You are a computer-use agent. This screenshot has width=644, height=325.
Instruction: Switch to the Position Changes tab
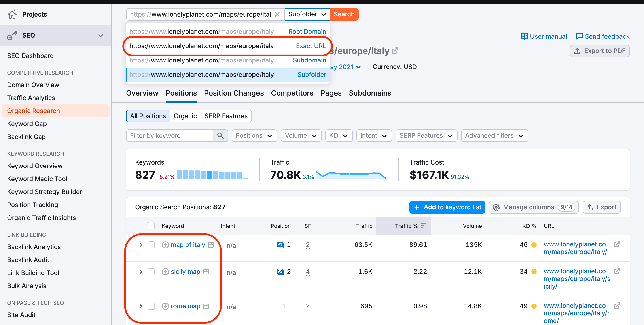(x=234, y=93)
